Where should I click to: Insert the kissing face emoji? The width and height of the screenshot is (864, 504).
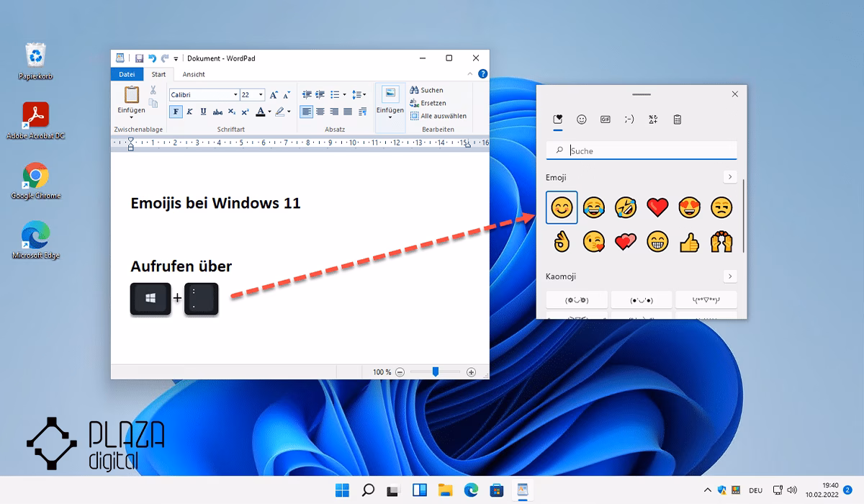coord(593,241)
